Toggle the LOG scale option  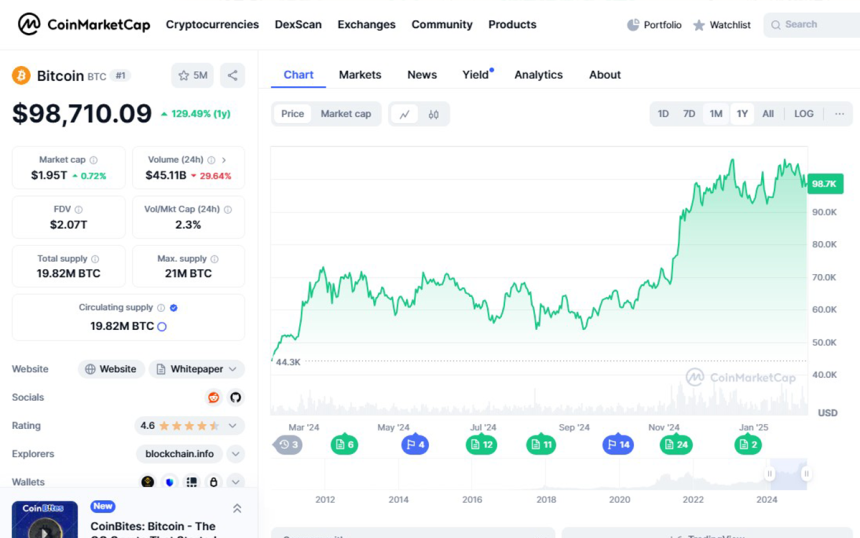pos(804,114)
